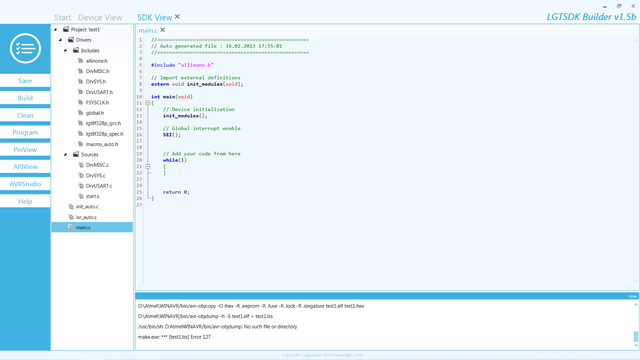This screenshot has height=360, width=640.
Task: Click the Copyright LogicGreen link in footer
Action: pos(322,355)
